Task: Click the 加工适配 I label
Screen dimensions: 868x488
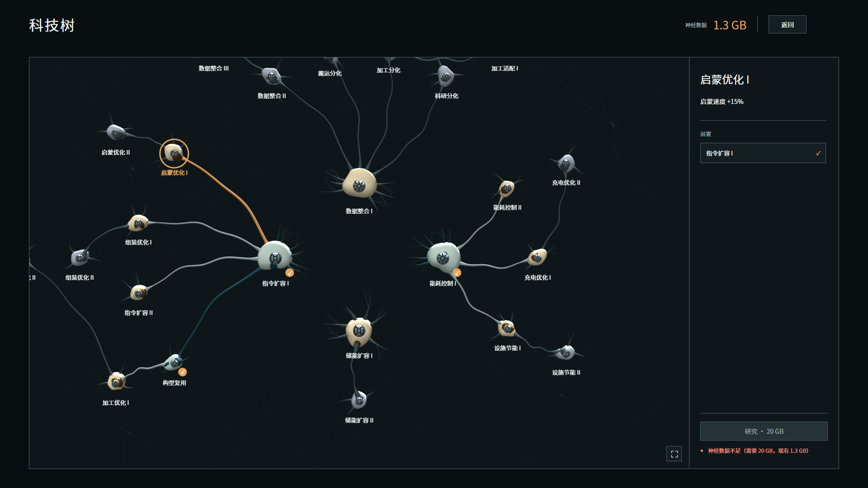Action: (505, 68)
